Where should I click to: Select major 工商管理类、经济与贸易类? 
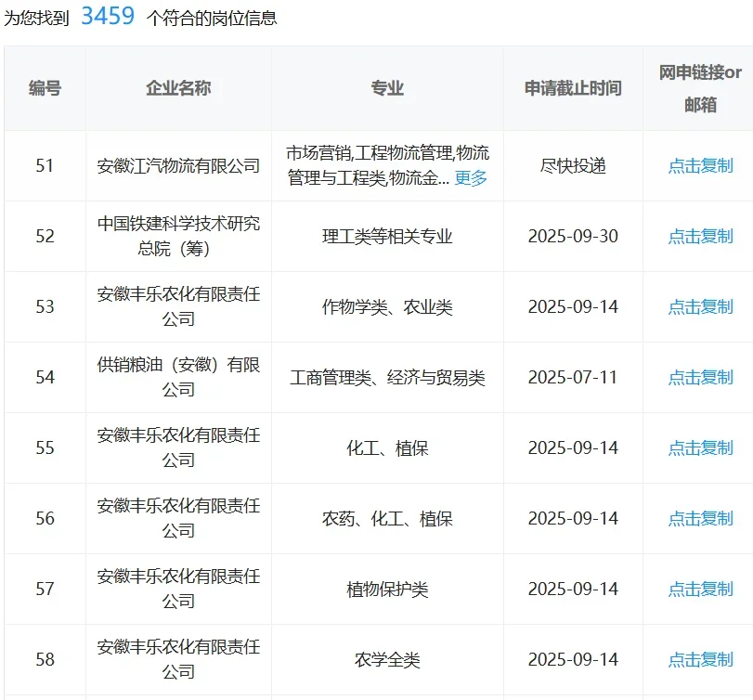click(387, 377)
